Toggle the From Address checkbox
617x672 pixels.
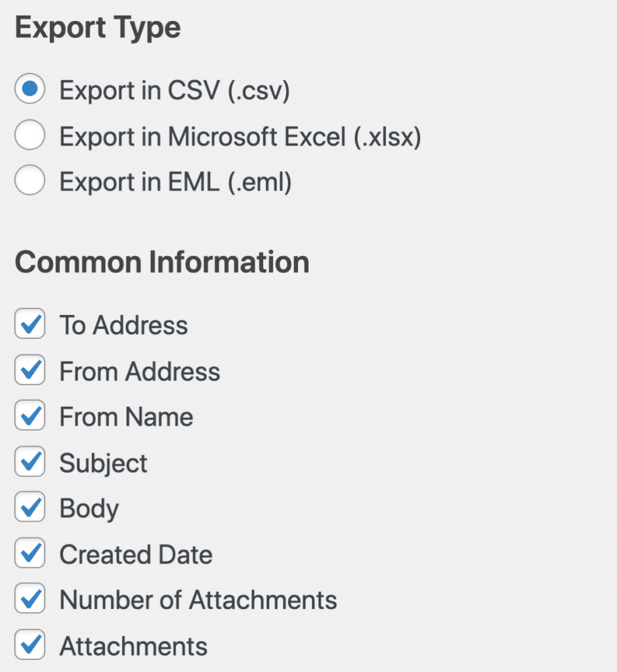pyautogui.click(x=30, y=369)
